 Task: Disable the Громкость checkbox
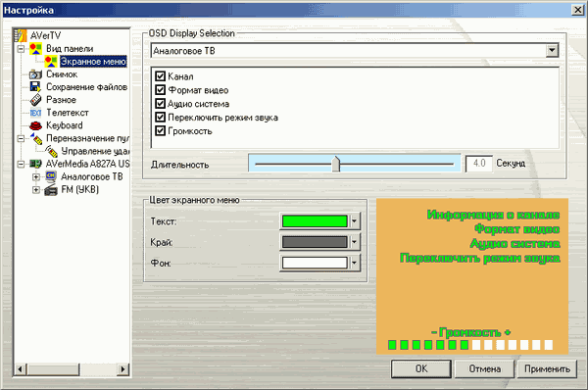(x=160, y=131)
